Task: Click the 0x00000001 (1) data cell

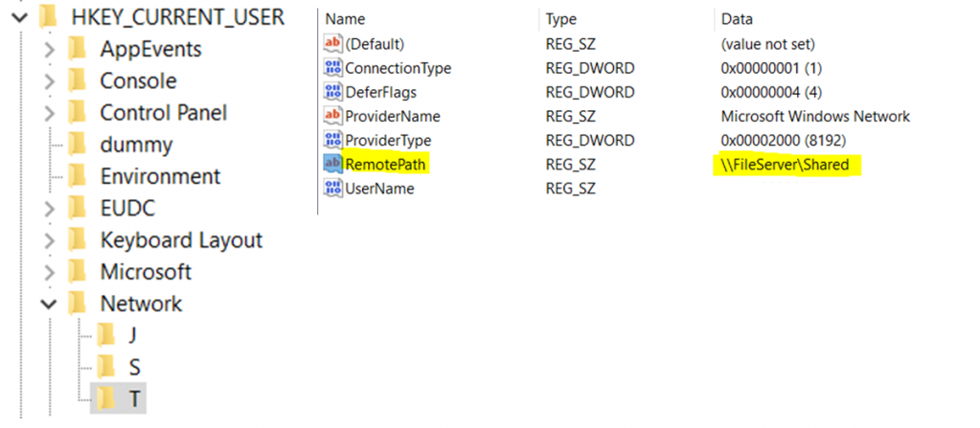Action: tap(771, 68)
